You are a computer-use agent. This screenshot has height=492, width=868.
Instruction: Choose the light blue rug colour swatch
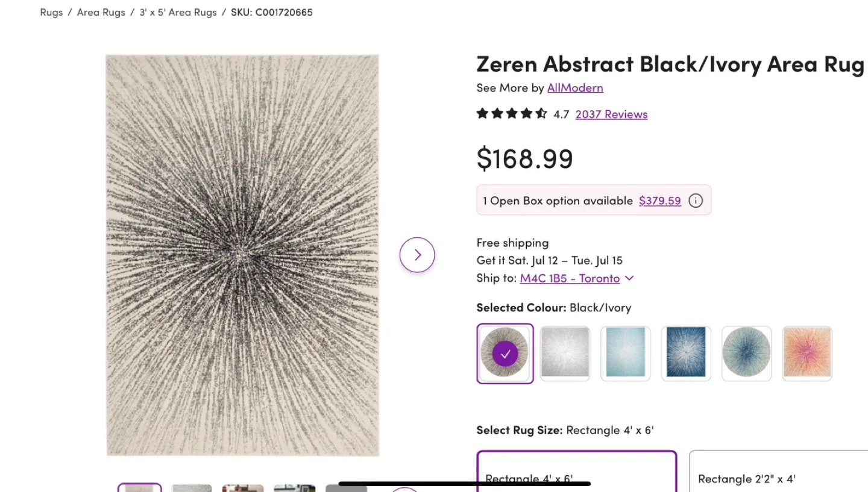(626, 353)
